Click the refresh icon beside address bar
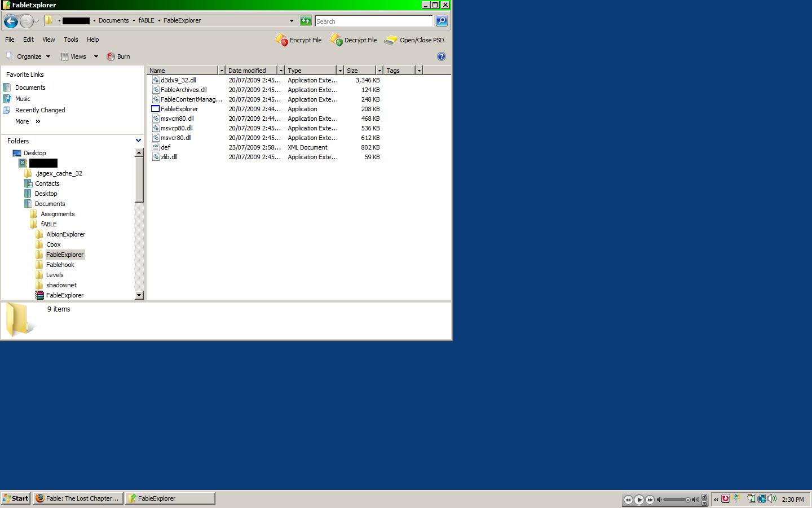This screenshot has height=508, width=812. (306, 21)
